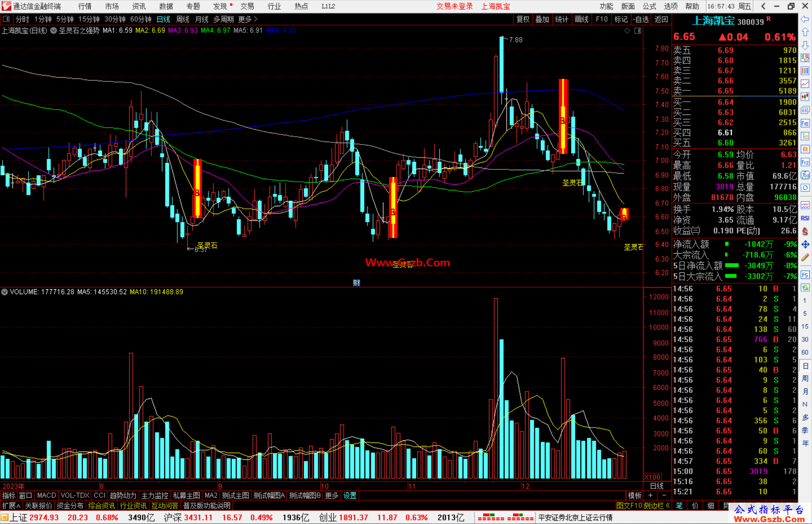Open VOLUME indicator dropdown arrow
Image resolution: width=812 pixels, height=524 pixels.
[5, 292]
